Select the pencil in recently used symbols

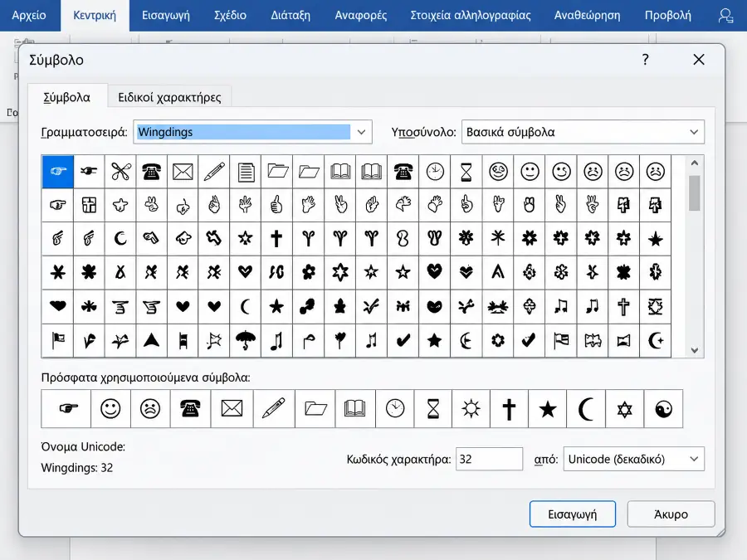click(x=274, y=408)
